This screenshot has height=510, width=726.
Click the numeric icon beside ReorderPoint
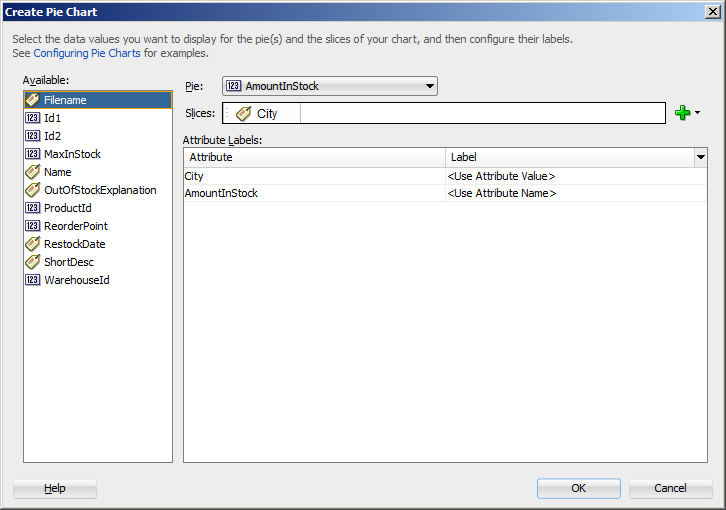[32, 226]
